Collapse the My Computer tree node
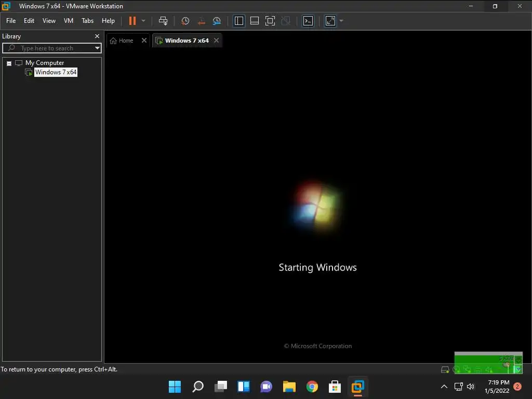The image size is (532, 399). [x=9, y=63]
